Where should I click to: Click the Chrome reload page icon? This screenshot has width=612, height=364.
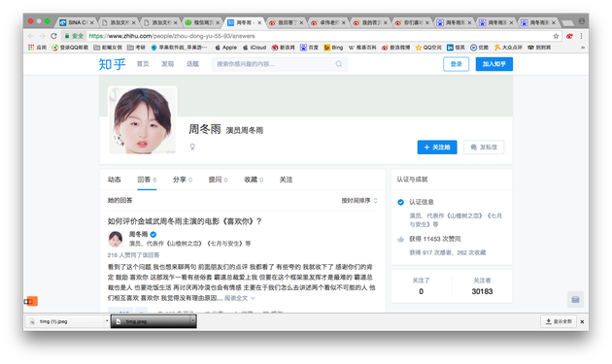tap(53, 36)
